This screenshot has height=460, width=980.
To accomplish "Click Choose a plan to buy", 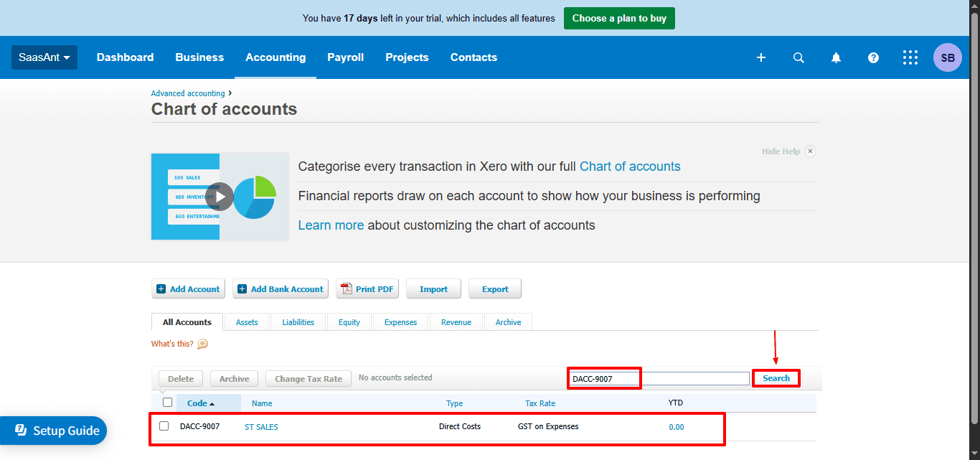I will pyautogui.click(x=619, y=18).
